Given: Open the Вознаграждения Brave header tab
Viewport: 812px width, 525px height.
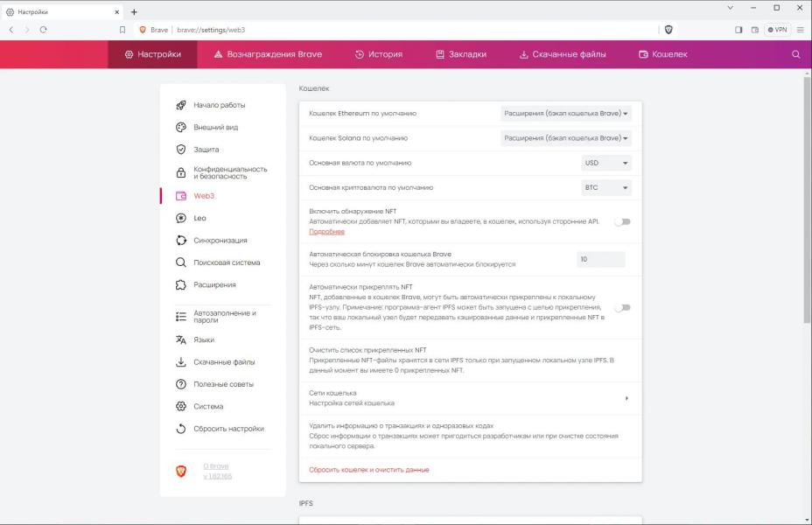Looking at the screenshot, I should (x=268, y=54).
